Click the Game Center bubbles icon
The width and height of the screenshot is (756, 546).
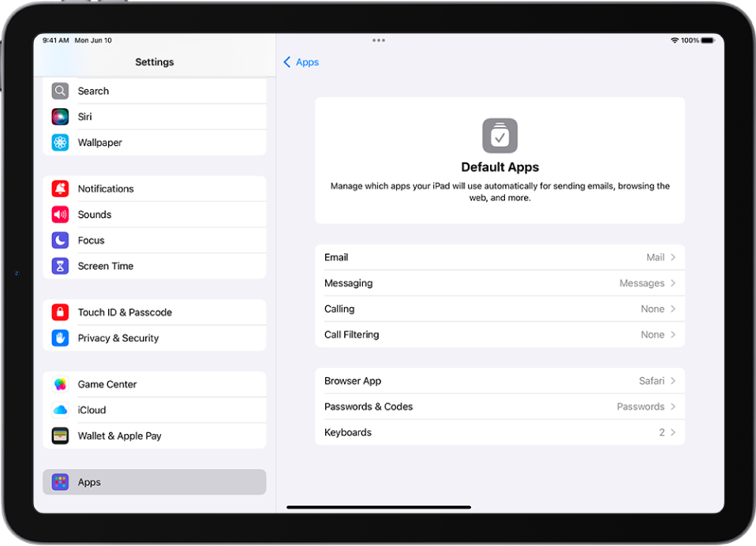pyautogui.click(x=60, y=384)
